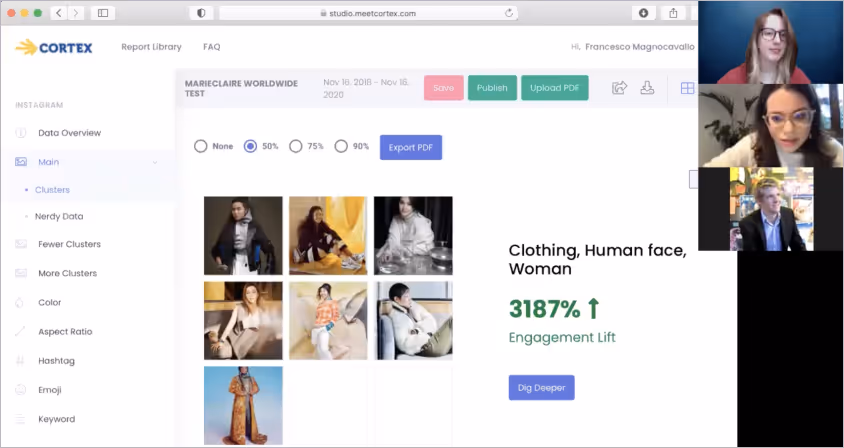Click the Export PDF button

tap(411, 148)
